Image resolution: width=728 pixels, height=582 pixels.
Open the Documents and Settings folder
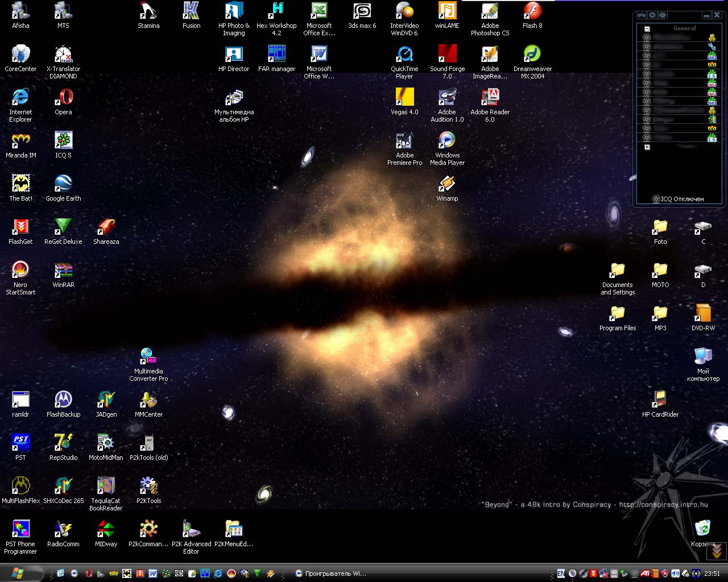coord(618,278)
